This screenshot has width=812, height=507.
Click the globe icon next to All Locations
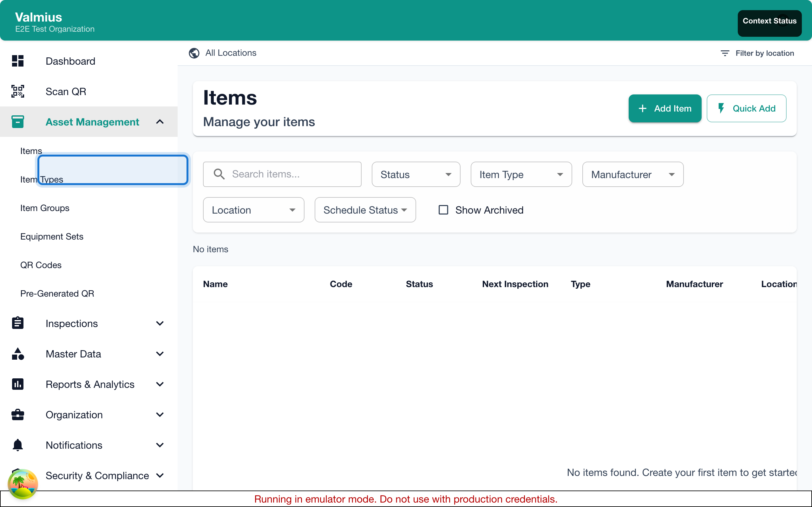click(x=194, y=53)
